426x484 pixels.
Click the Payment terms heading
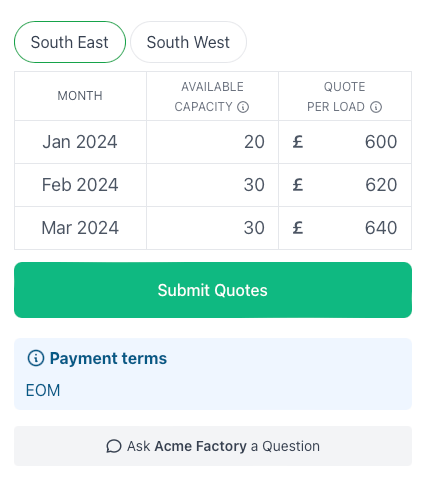[x=108, y=359]
